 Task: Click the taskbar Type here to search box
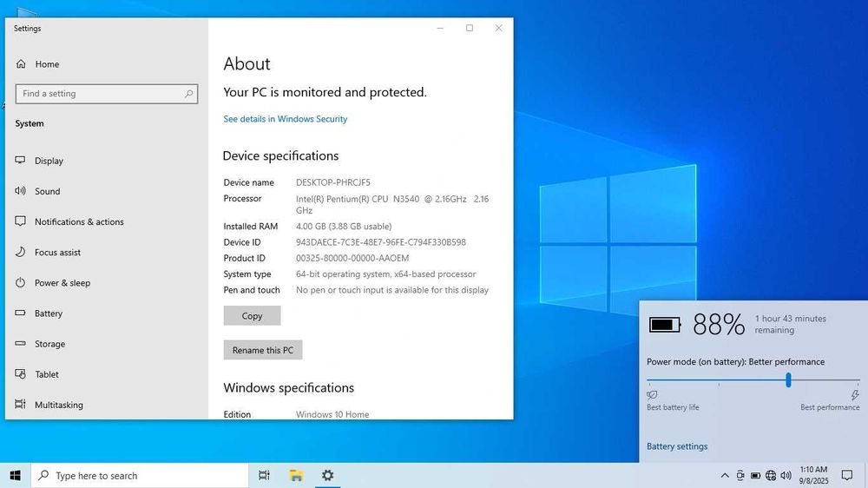coord(140,475)
